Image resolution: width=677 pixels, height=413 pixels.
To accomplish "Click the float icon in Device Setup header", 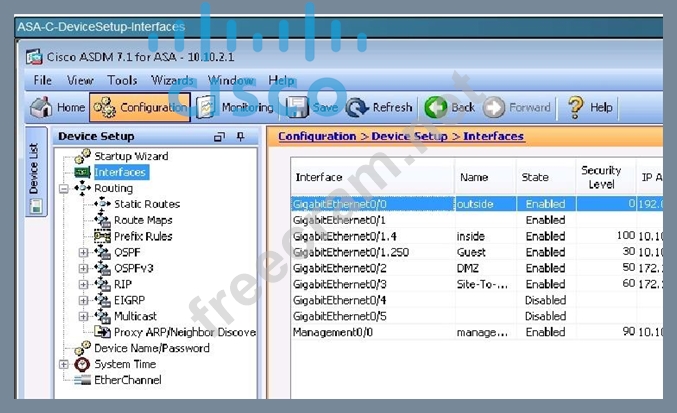I will 219,137.
